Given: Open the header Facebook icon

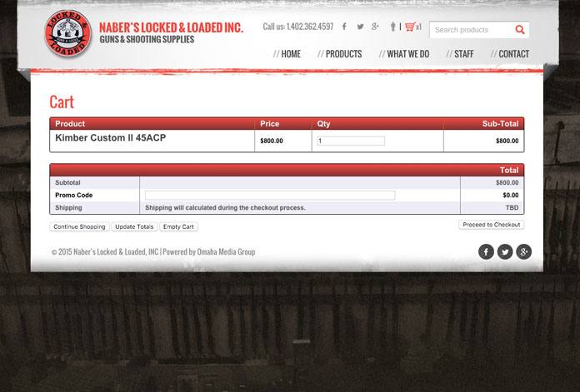Looking at the screenshot, I should [344, 27].
